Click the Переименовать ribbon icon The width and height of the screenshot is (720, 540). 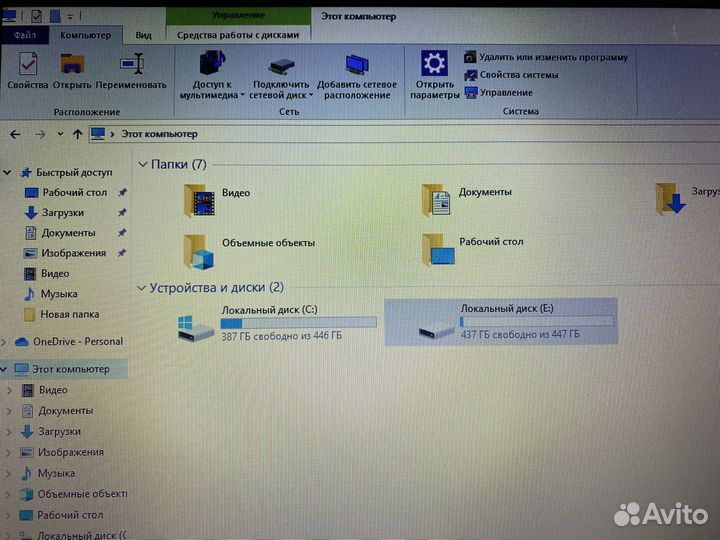click(132, 64)
